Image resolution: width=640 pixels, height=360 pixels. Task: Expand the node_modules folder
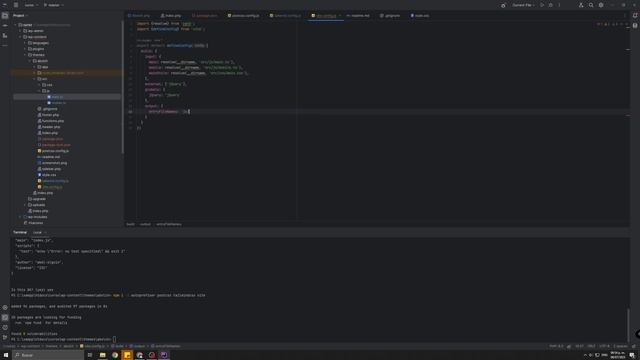coord(35,73)
